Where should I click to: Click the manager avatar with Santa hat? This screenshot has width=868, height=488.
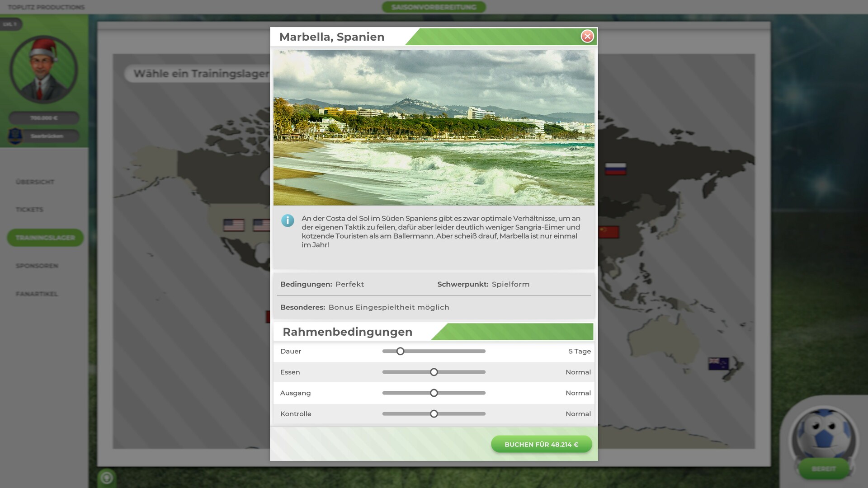(43, 69)
